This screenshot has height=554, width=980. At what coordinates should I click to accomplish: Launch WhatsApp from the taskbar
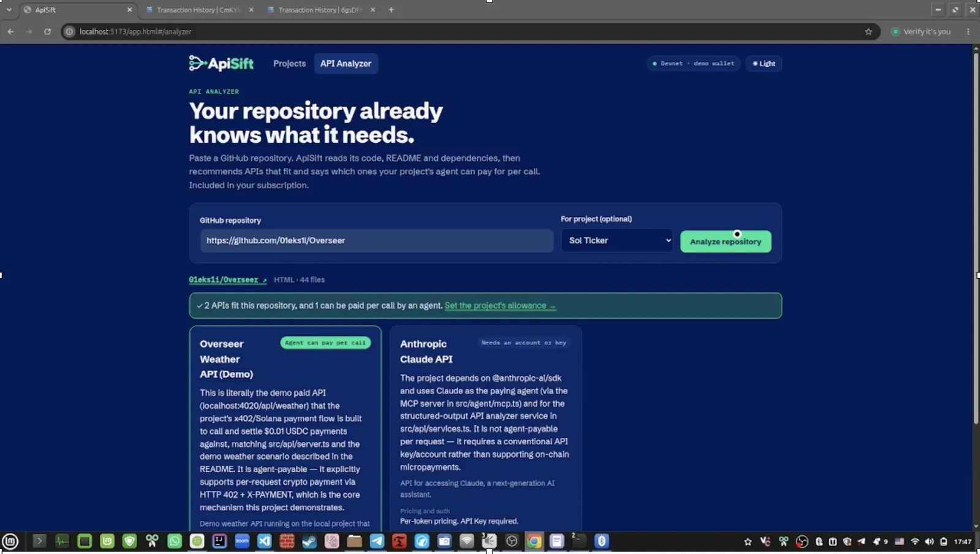click(x=175, y=541)
